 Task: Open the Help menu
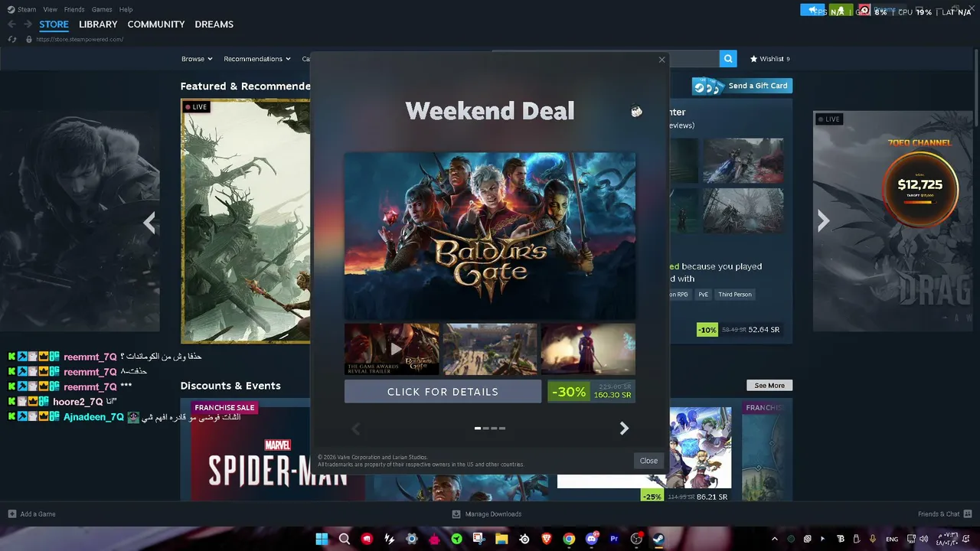coord(126,9)
